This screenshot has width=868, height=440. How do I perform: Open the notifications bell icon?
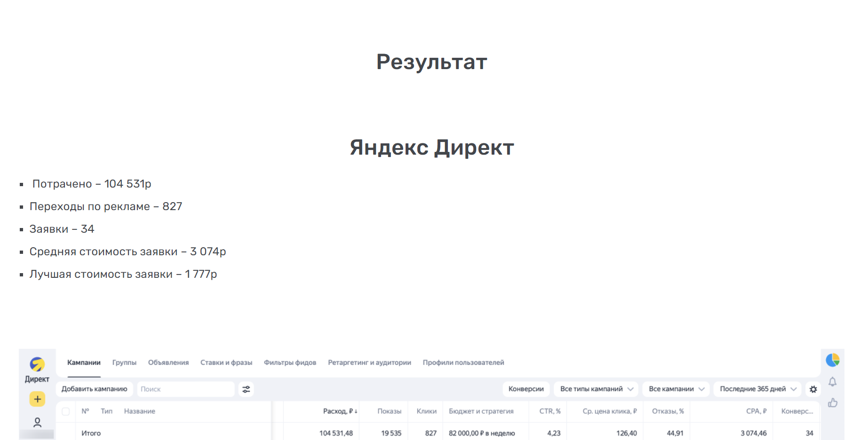(832, 382)
